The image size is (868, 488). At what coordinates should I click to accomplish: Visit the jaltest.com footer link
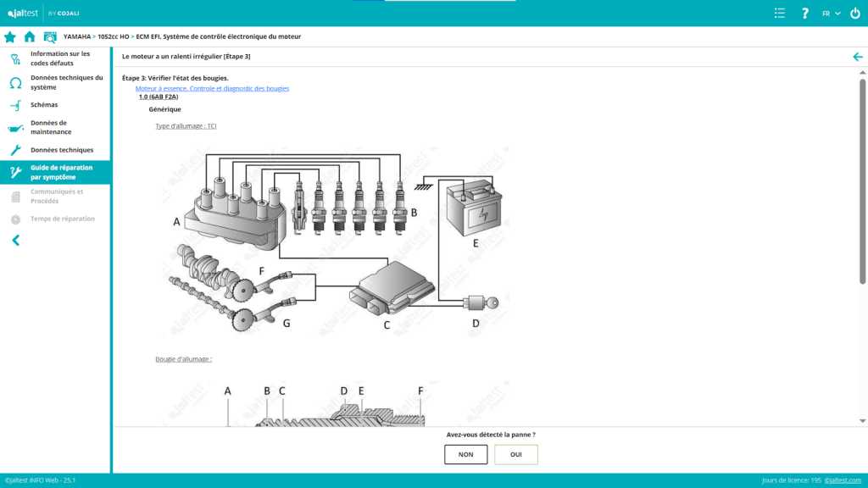[x=843, y=480]
